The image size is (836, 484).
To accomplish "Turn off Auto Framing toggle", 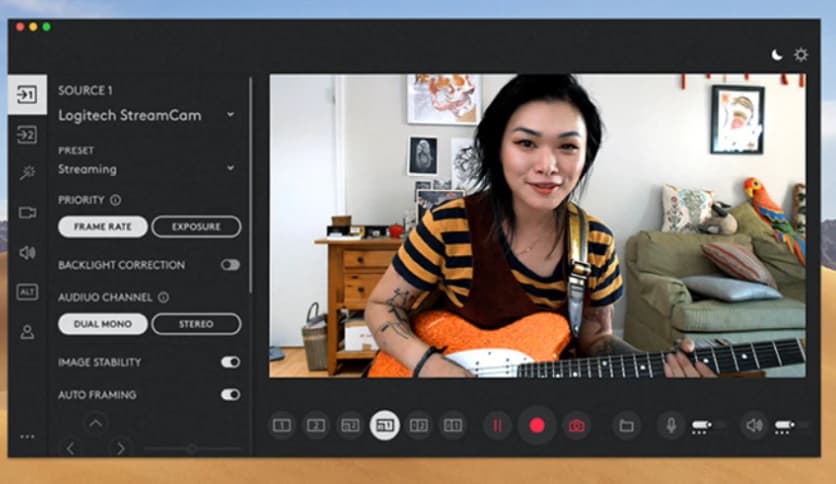I will [230, 395].
